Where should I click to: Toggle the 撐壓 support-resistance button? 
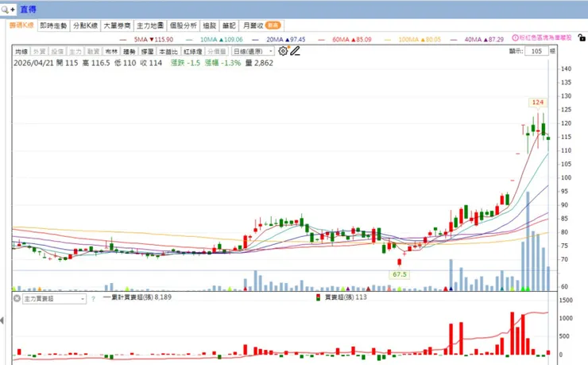pyautogui.click(x=147, y=52)
